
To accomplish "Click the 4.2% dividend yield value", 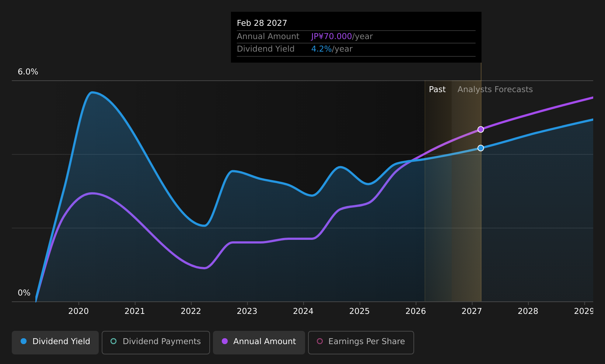I will coord(322,49).
